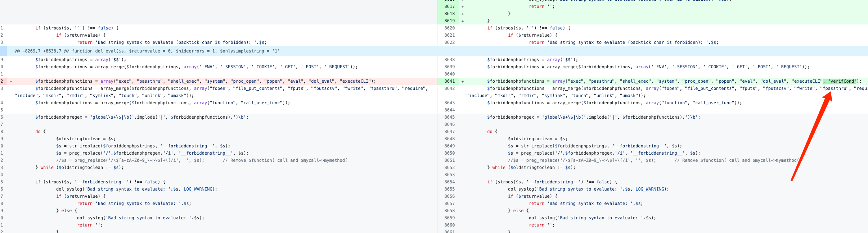Click line number 8642
The image size is (868, 233).
tap(449, 88)
